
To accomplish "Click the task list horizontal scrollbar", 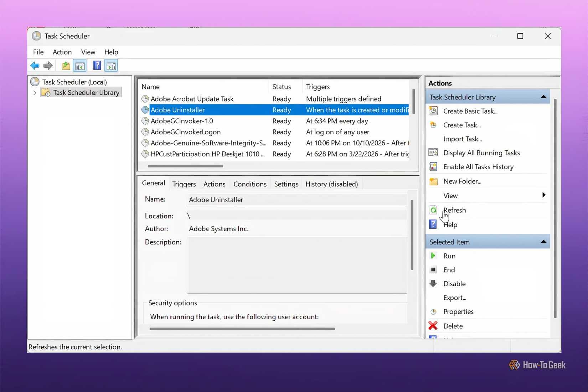I will pos(185,166).
